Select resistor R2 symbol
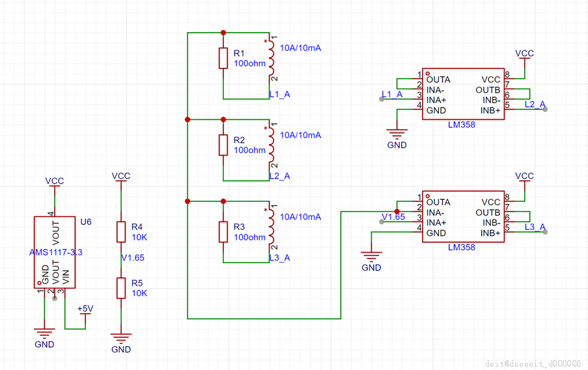 (x=223, y=145)
